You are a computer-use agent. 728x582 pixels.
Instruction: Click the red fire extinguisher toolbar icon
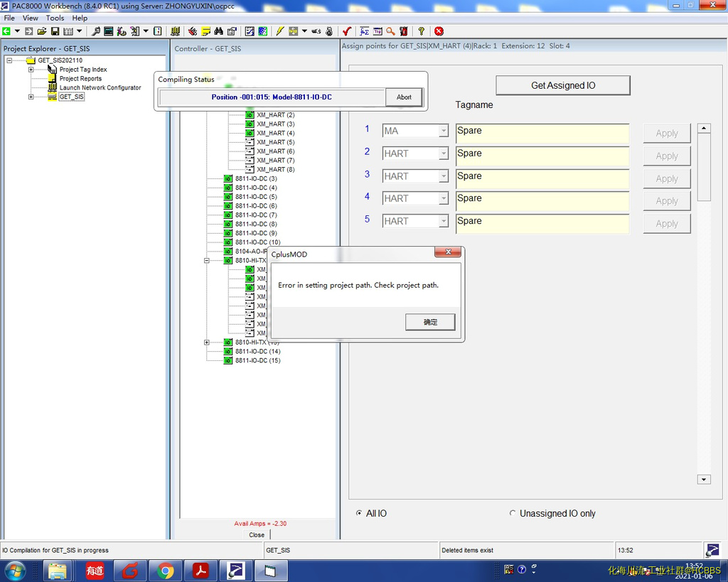pos(404,31)
